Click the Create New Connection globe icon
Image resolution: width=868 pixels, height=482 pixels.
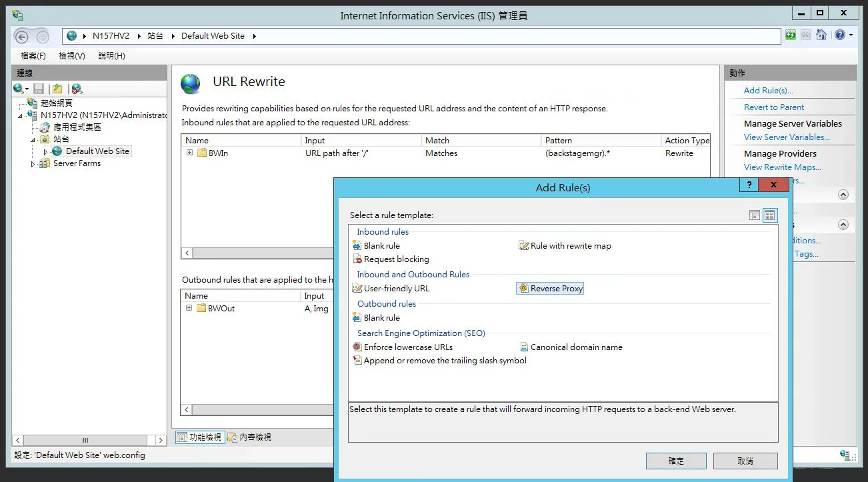[x=19, y=89]
